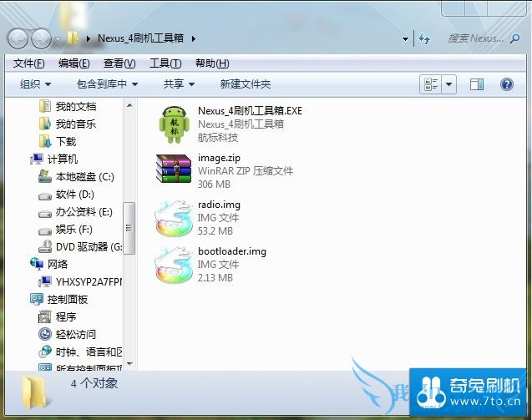The image size is (532, 420).
Task: Refresh the folder with the refresh icon
Action: pyautogui.click(x=424, y=38)
